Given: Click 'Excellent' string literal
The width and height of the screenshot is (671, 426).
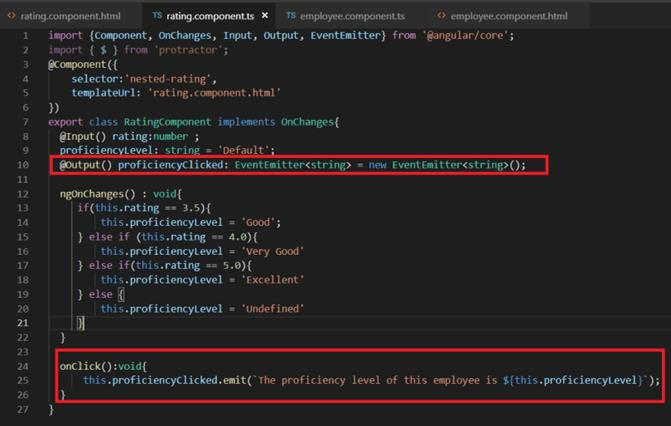Looking at the screenshot, I should [273, 280].
